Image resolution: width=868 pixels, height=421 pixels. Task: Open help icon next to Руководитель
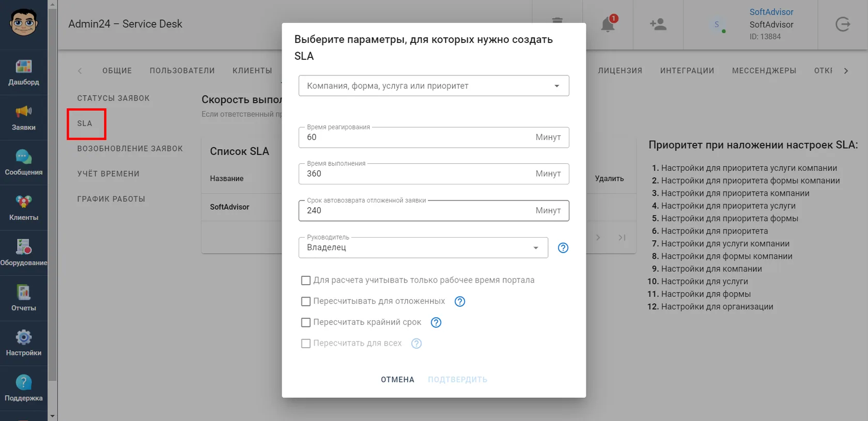pos(563,248)
